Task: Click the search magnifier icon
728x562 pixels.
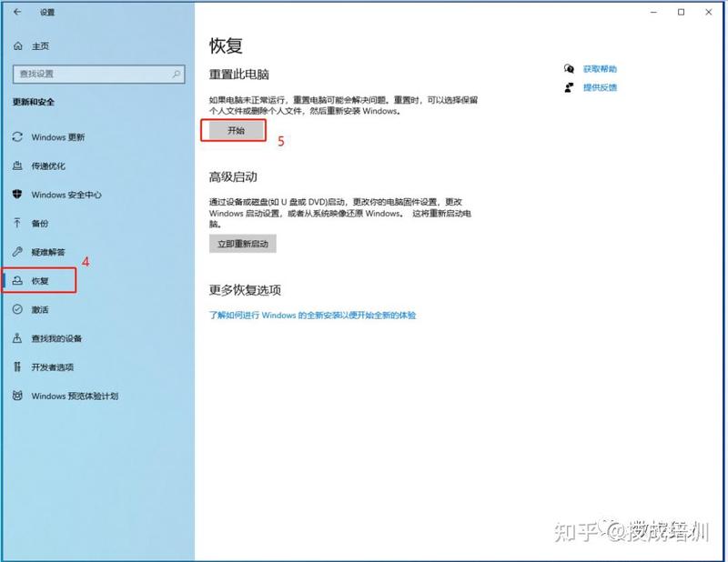Action: [x=177, y=74]
